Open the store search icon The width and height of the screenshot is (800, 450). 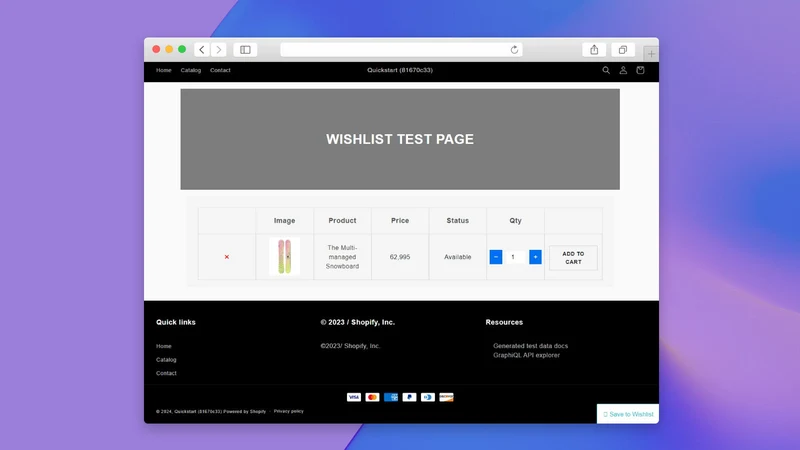pos(606,70)
